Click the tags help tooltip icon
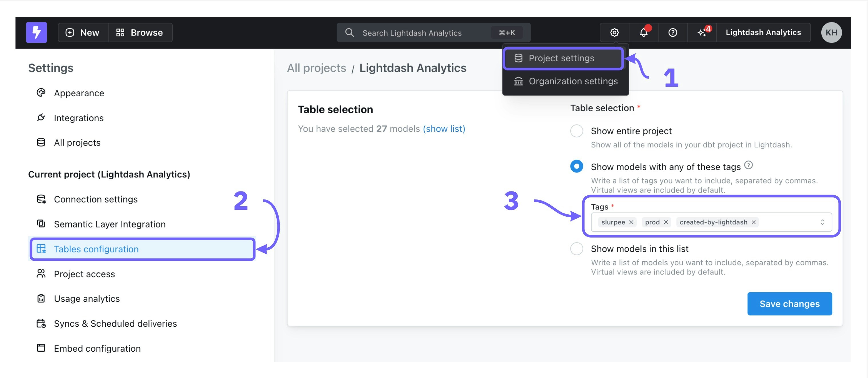 coord(748,165)
